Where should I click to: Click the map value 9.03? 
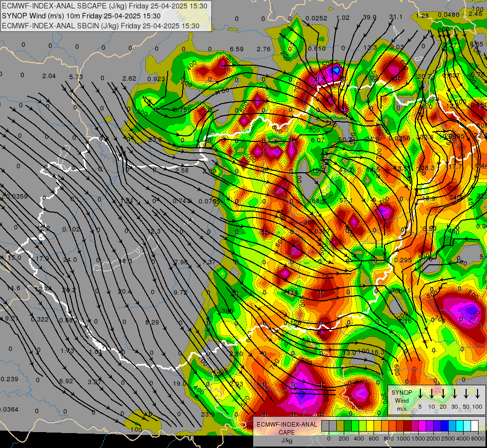coord(396,47)
